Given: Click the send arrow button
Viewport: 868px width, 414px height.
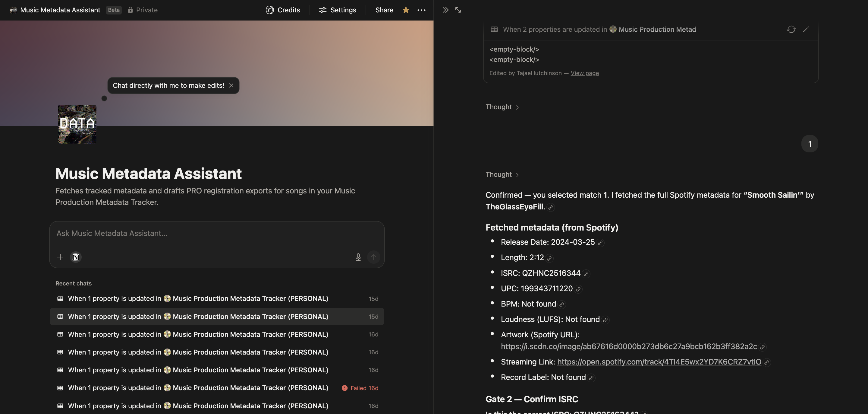Looking at the screenshot, I should [x=373, y=257].
